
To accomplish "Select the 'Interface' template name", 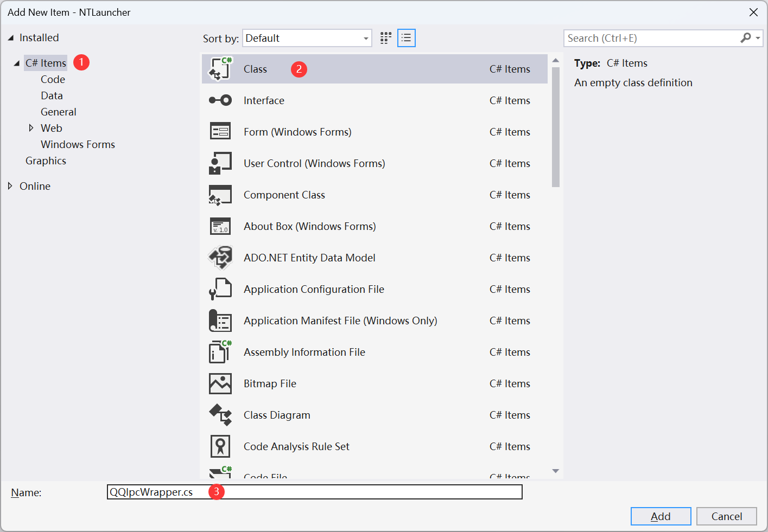I will [264, 100].
